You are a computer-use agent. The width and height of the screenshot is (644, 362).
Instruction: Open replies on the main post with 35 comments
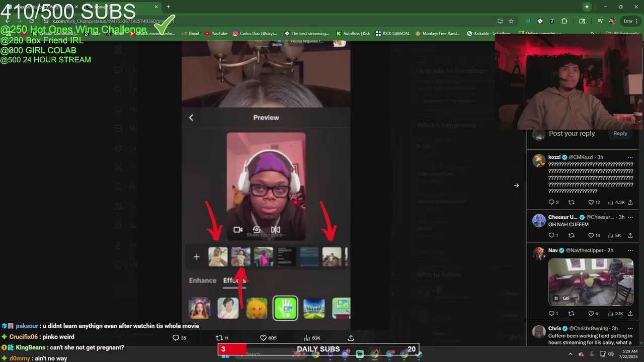tap(179, 338)
